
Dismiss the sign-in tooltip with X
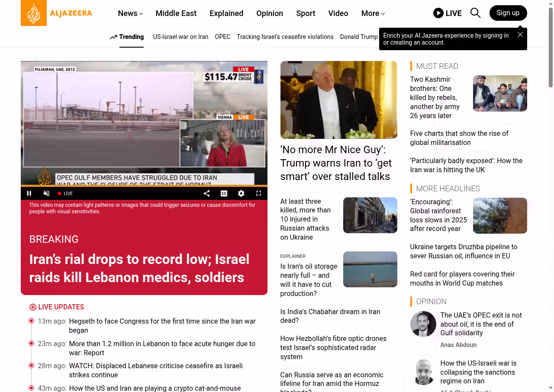click(520, 35)
